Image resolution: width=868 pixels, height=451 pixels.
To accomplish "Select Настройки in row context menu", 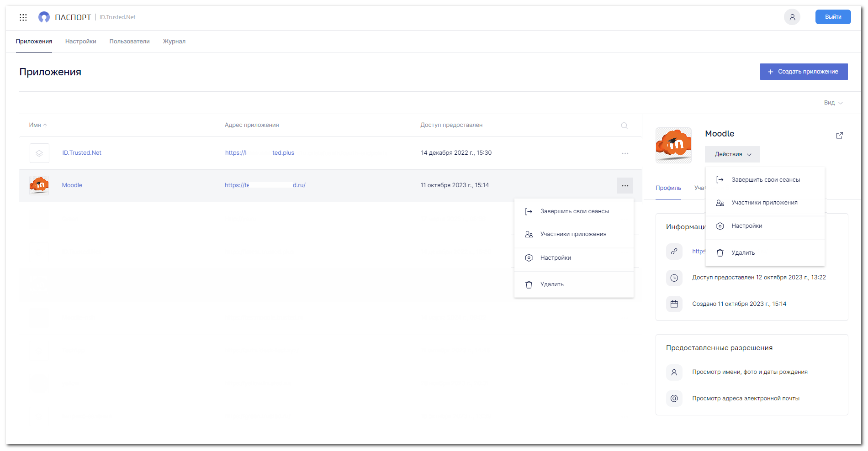I will 574,258.
